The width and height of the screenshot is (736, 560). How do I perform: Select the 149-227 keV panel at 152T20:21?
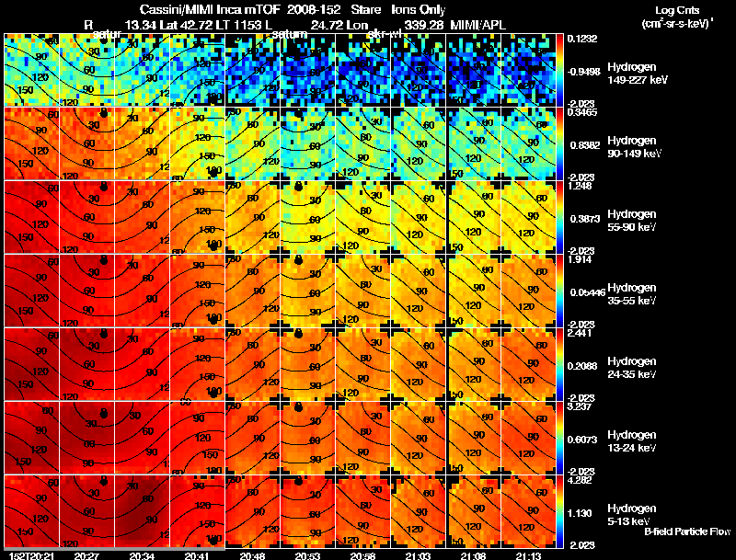click(32, 70)
